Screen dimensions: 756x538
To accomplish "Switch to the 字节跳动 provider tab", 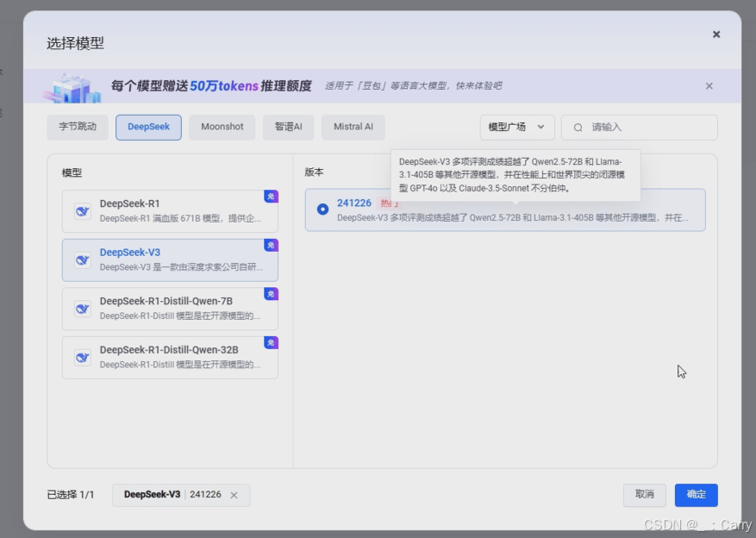I will (x=78, y=127).
